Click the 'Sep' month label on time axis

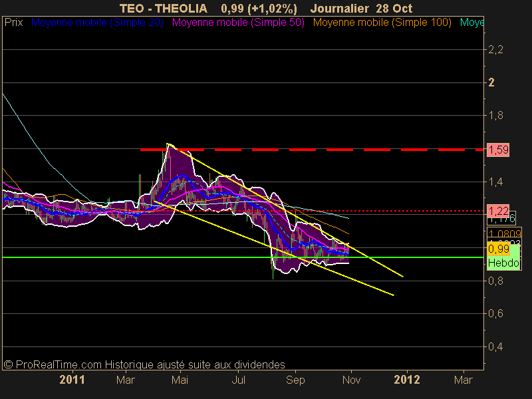point(295,380)
